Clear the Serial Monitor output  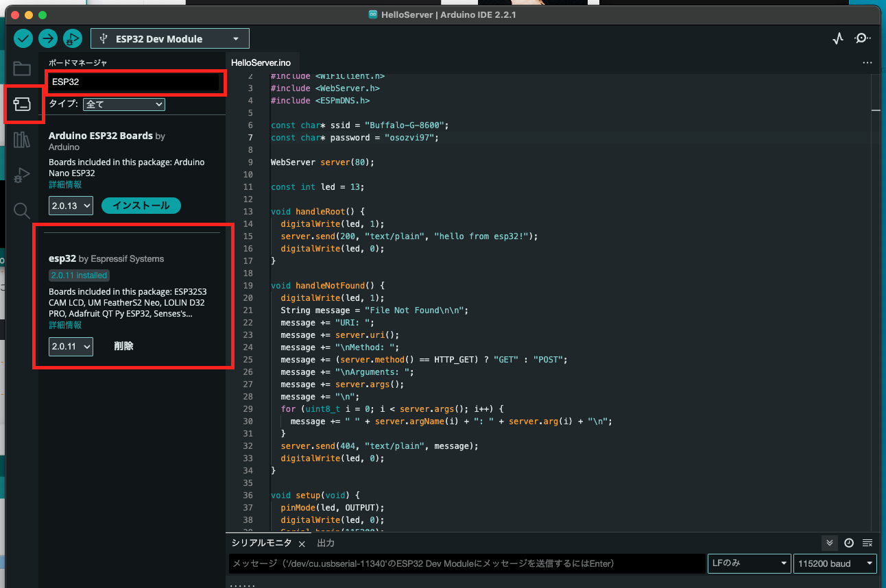point(867,542)
